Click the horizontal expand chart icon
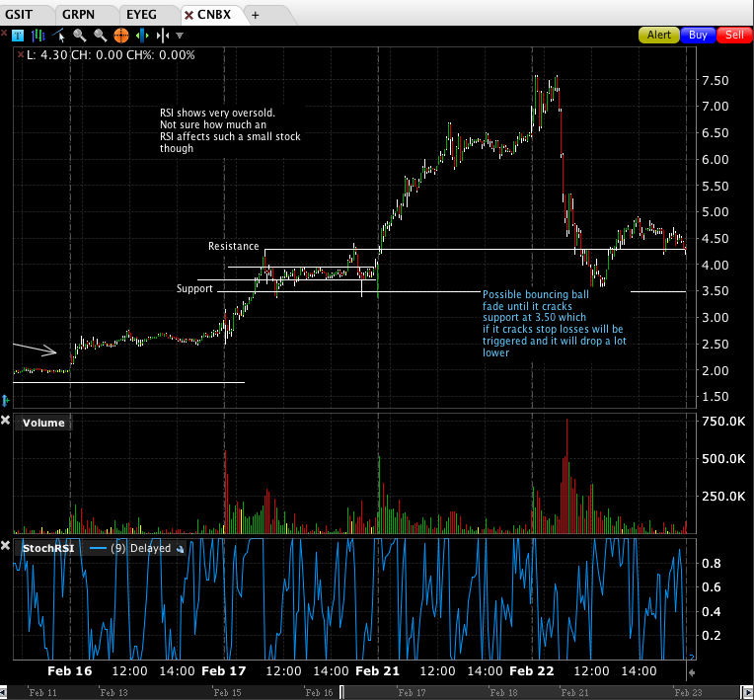 pyautogui.click(x=142, y=36)
